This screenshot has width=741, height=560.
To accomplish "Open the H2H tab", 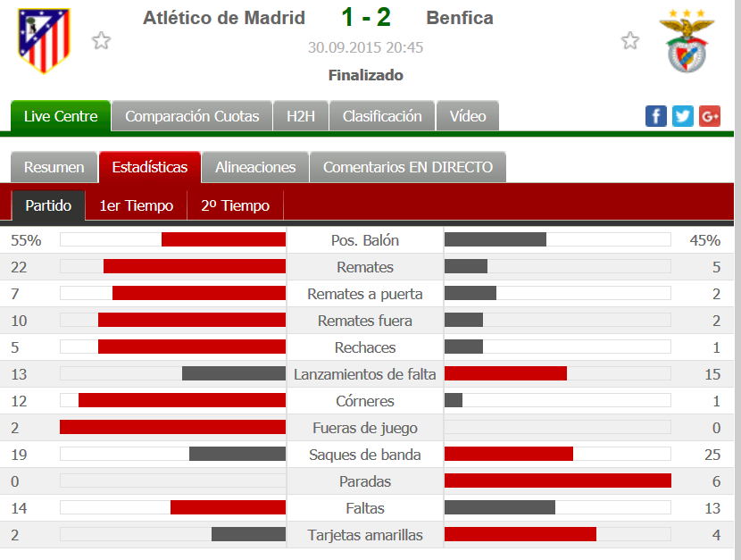I will tap(301, 116).
